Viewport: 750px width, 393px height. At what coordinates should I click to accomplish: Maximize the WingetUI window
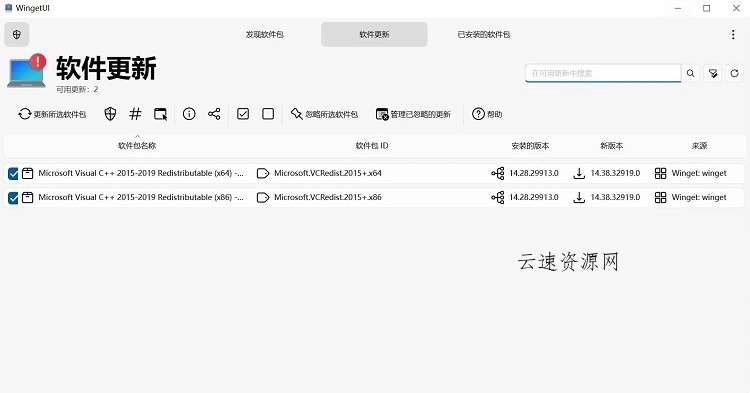point(706,8)
